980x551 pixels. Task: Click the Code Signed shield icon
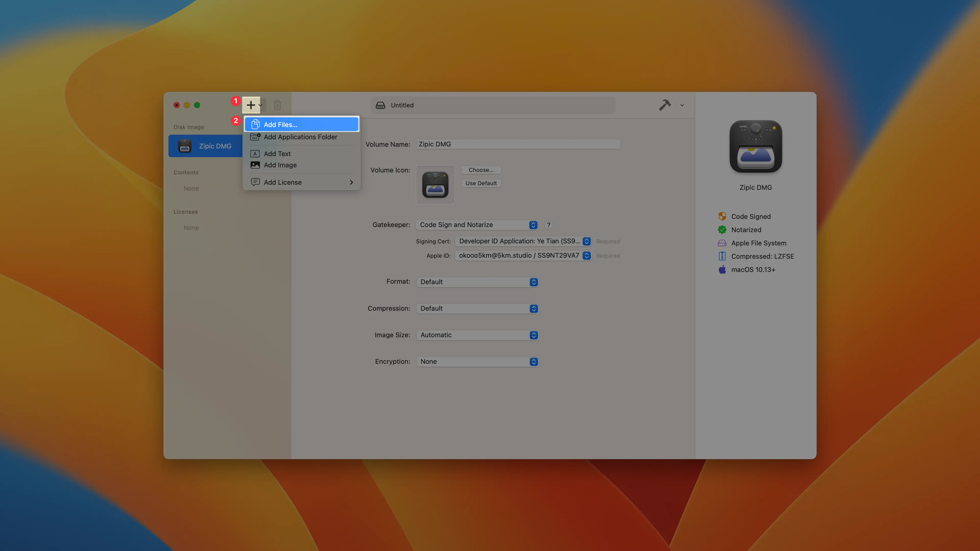point(722,216)
